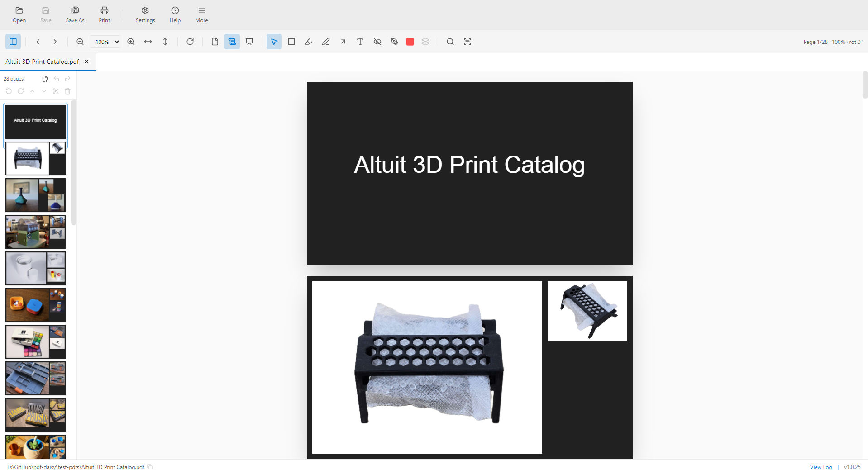
Task: Zoom out with the minus magnifier
Action: [80, 42]
